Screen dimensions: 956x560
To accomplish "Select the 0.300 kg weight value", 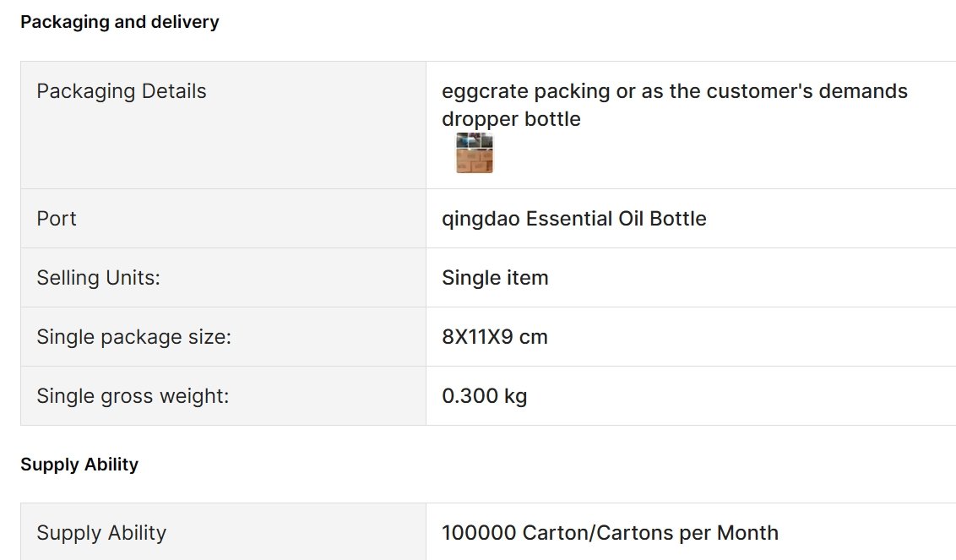I will point(485,396).
